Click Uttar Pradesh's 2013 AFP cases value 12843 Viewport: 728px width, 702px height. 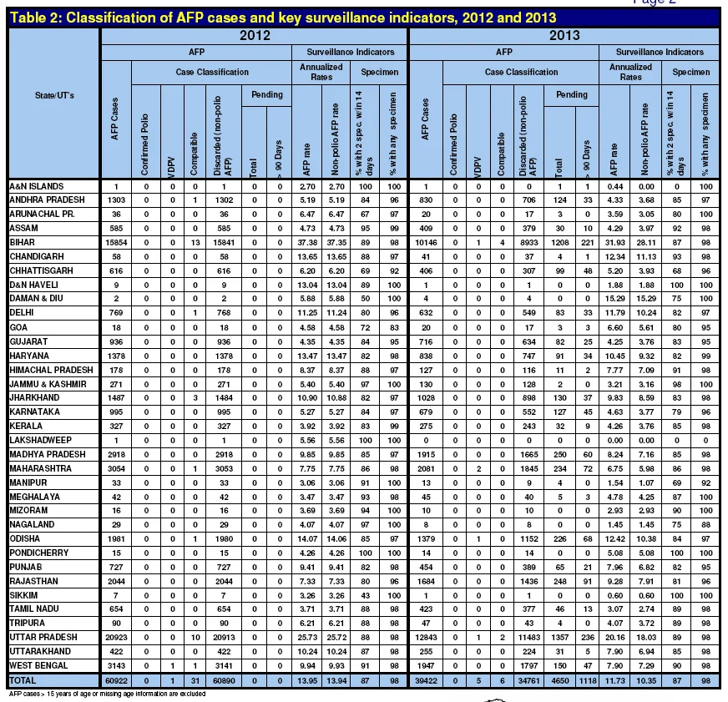click(426, 638)
